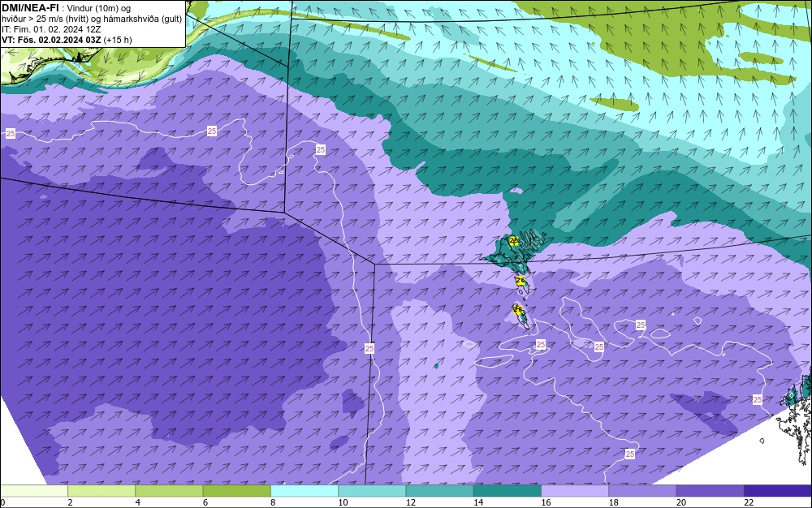Screen dimensions: 812x508
Task: Click the DMI/NEA-FI model title
Action: point(30,7)
